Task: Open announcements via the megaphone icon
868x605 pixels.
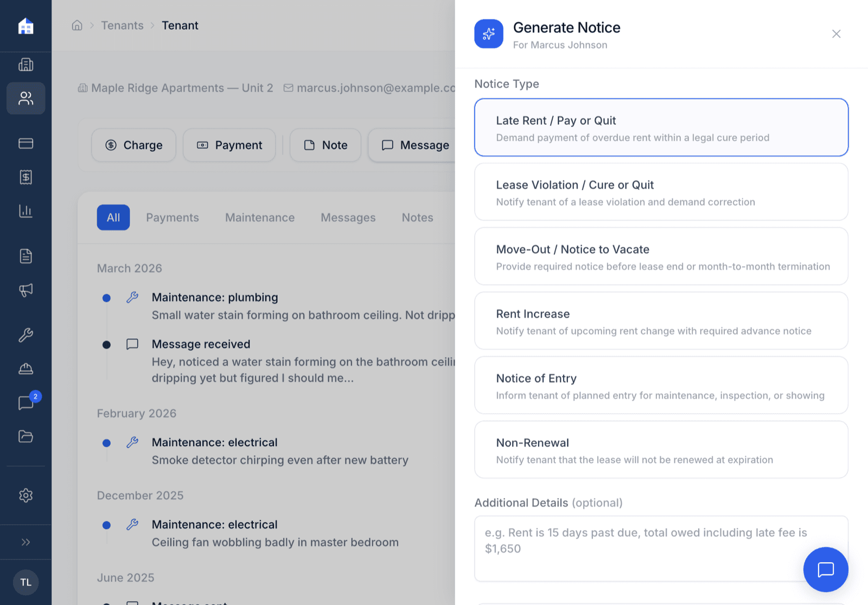Action: [x=25, y=291]
